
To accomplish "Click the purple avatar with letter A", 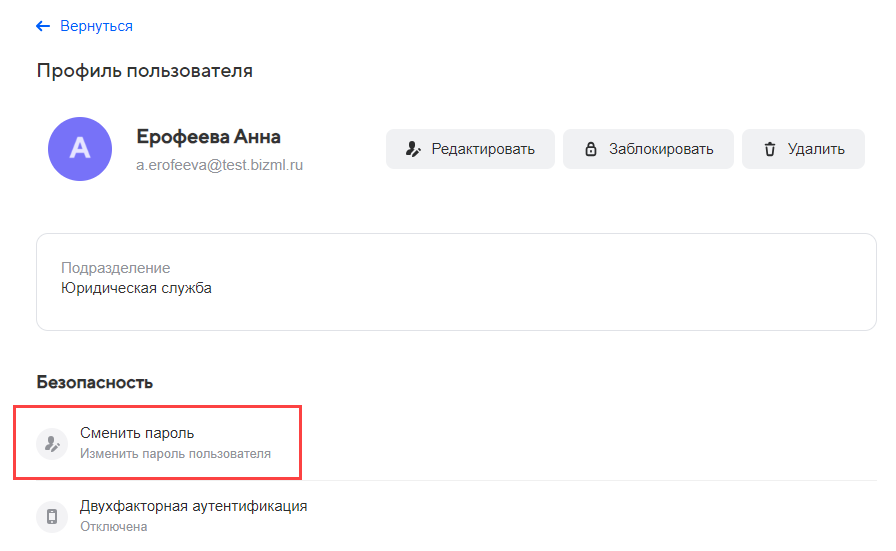I will coord(79,149).
